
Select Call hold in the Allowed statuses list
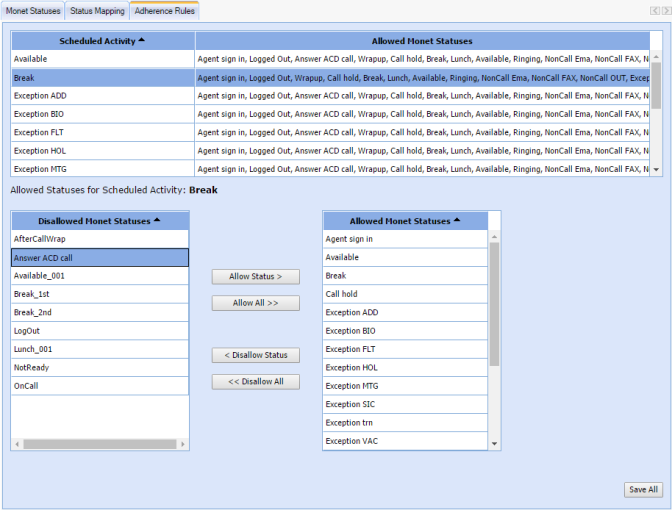pos(405,294)
